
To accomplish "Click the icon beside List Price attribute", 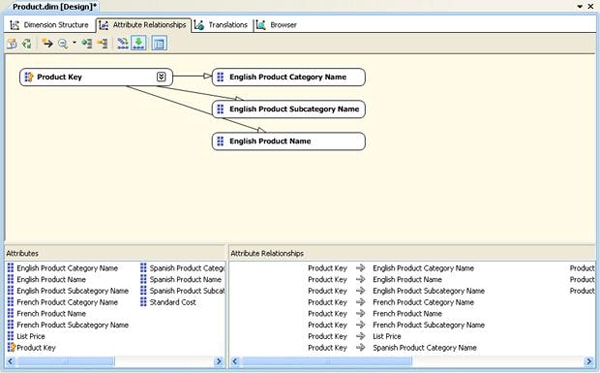I will coord(11,336).
